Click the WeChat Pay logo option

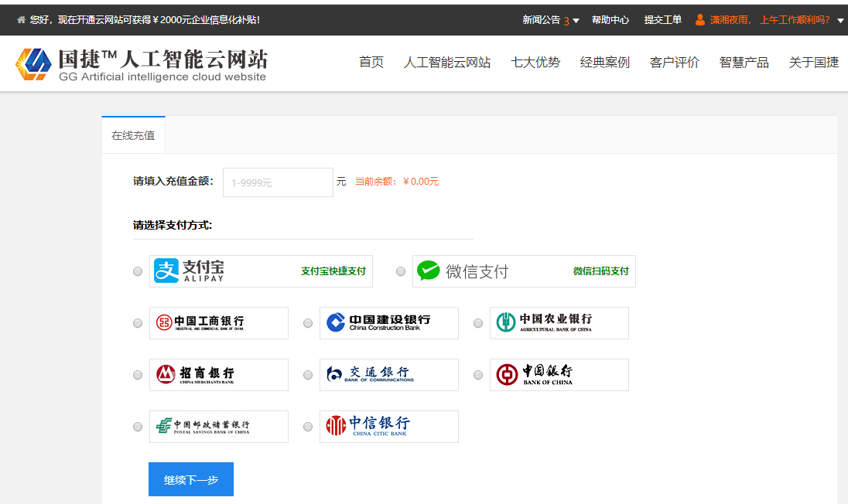pos(524,271)
